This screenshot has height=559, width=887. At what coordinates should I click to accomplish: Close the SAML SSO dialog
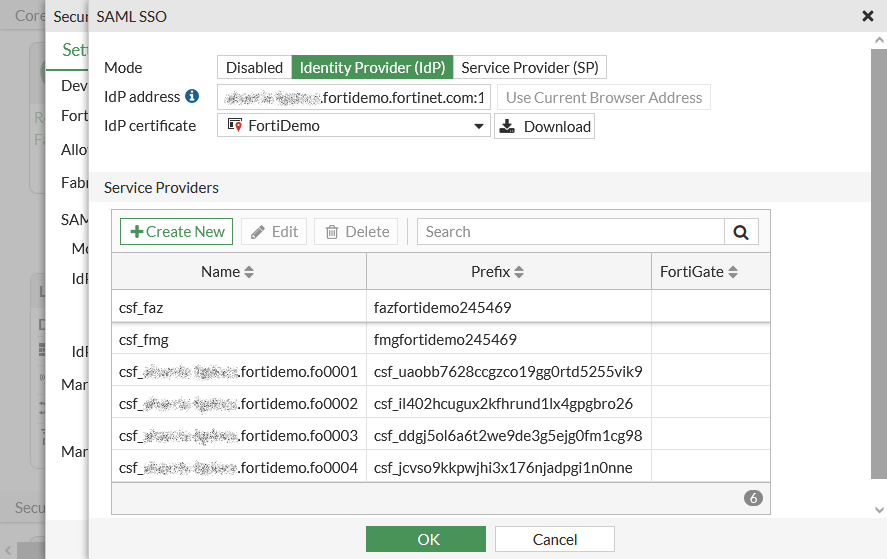[867, 16]
